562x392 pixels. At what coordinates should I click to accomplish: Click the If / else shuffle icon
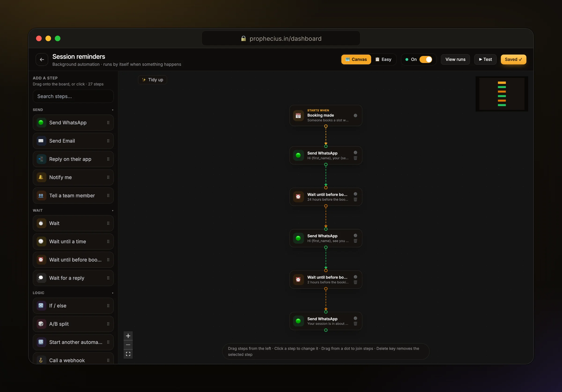click(41, 306)
